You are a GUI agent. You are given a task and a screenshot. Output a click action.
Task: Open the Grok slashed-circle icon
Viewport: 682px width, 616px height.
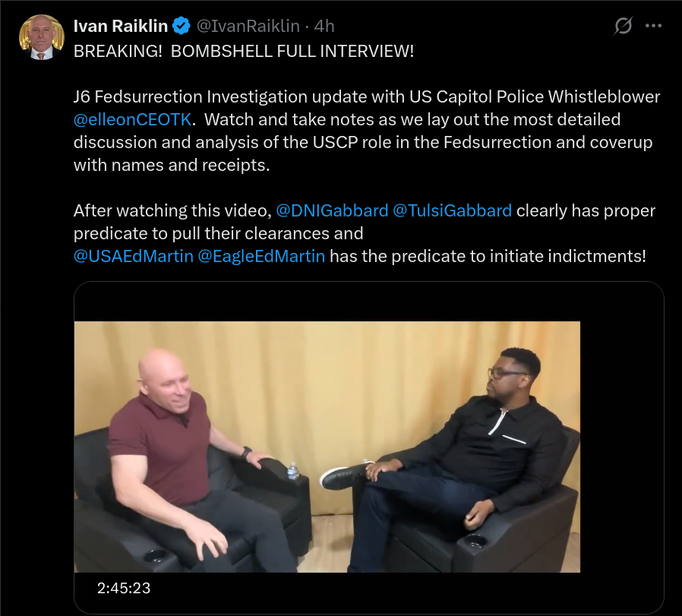coord(623,26)
